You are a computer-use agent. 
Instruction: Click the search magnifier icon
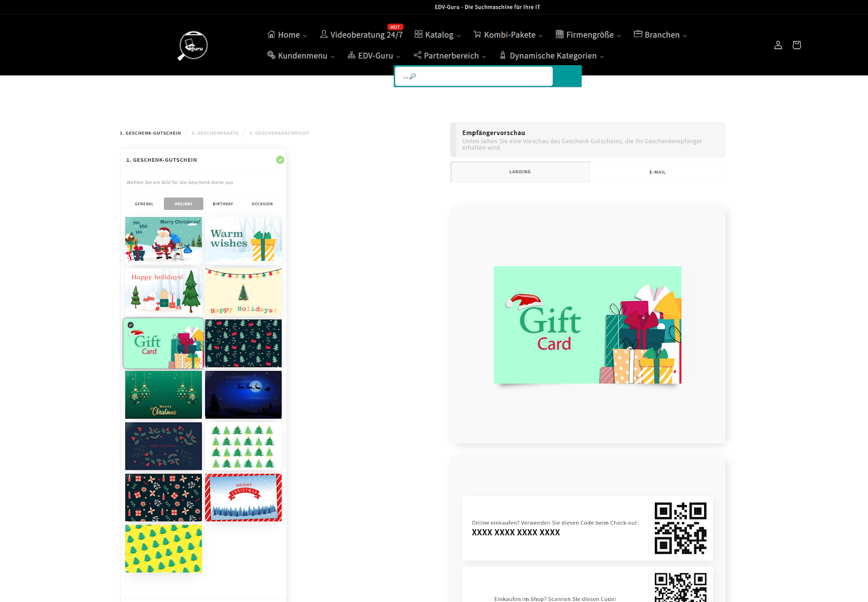(x=413, y=76)
